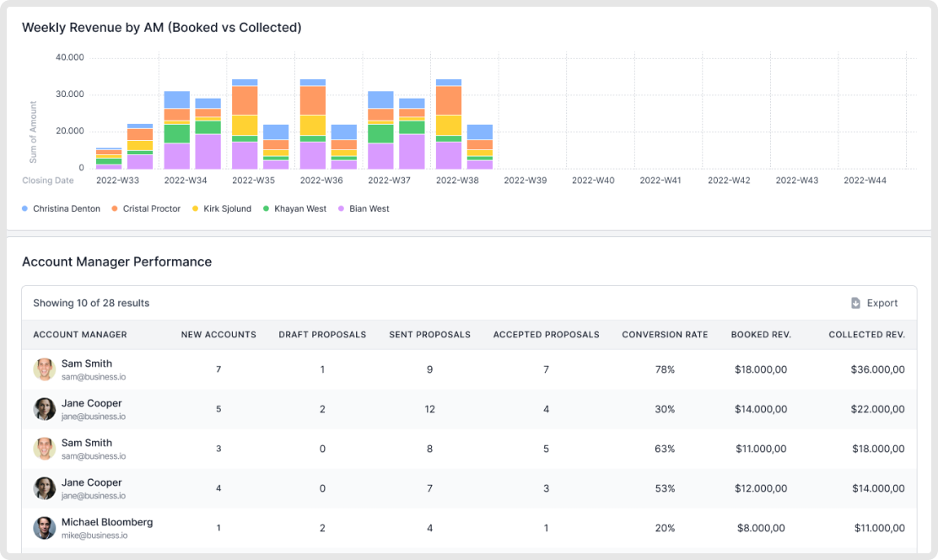The image size is (938, 560).
Task: Open Michael Bloomberg's avatar photo
Action: click(x=44, y=528)
